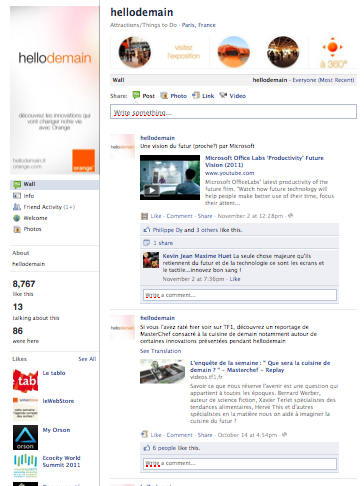
Task: Open the Masterchef Replay article link
Action: click(x=260, y=366)
